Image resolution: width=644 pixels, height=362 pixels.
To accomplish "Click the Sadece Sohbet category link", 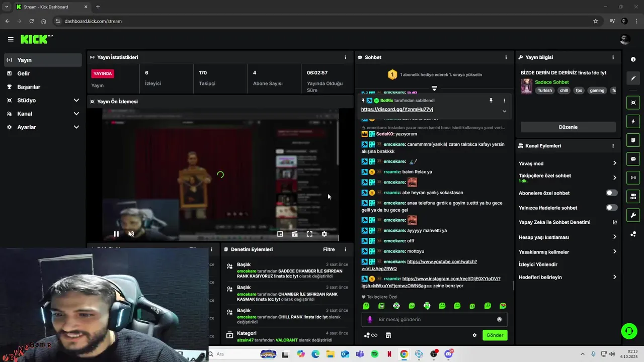I will pyautogui.click(x=552, y=82).
